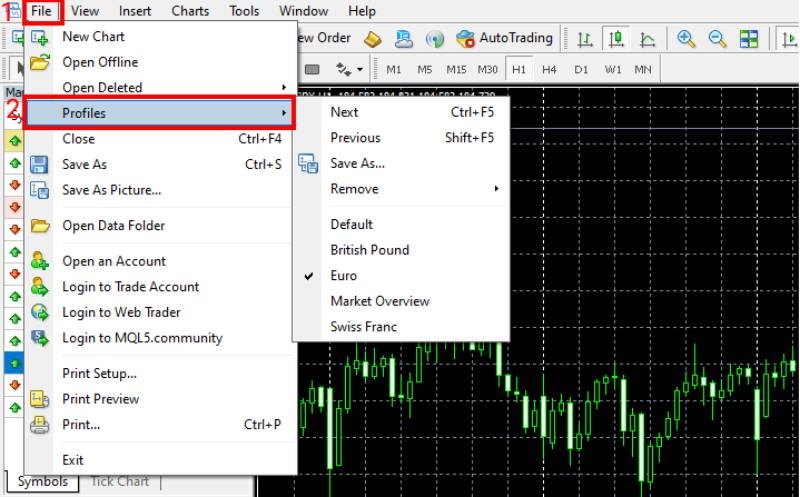Click the Save As Picture icon

point(39,190)
